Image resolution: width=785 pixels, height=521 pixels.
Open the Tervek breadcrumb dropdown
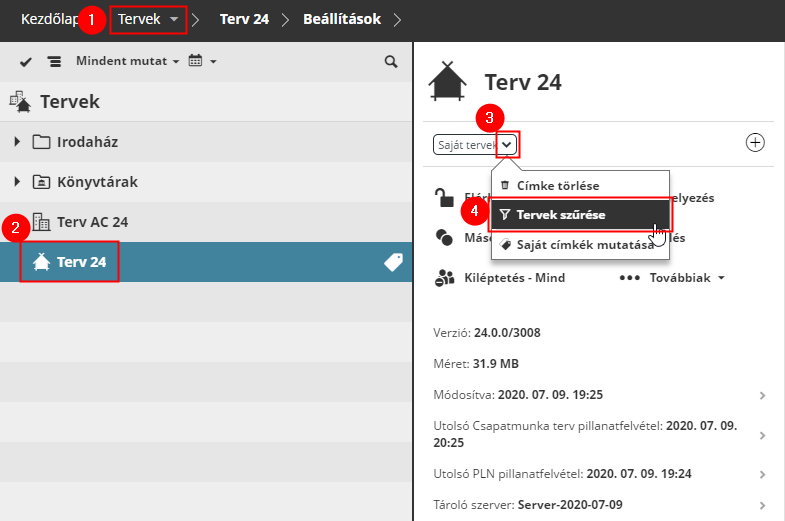click(x=148, y=20)
